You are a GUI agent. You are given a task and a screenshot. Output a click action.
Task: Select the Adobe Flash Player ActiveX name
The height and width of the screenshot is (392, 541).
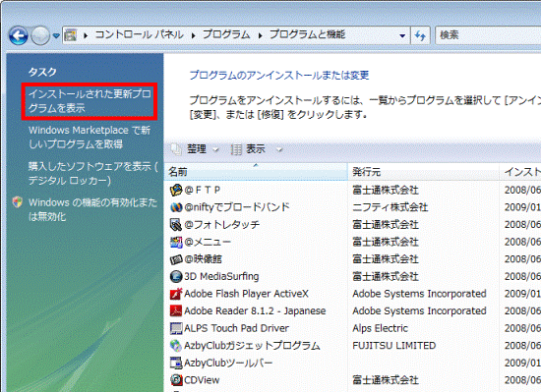point(246,294)
